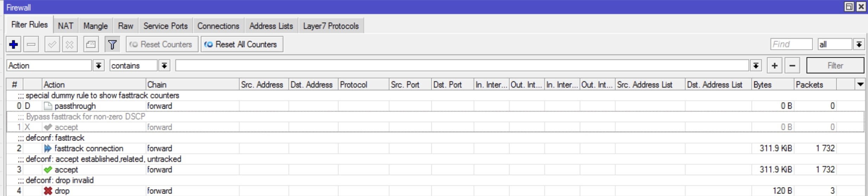The width and height of the screenshot is (868, 196).
Task: Click Reset All Counters button
Action: coord(242,44)
